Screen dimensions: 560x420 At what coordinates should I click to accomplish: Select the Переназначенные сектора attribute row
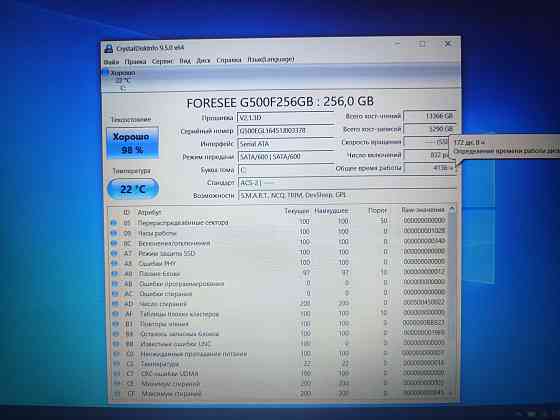(279, 222)
